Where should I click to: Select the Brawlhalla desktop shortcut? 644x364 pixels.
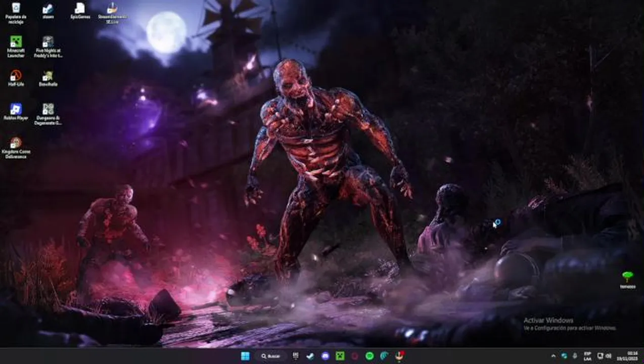[48, 78]
